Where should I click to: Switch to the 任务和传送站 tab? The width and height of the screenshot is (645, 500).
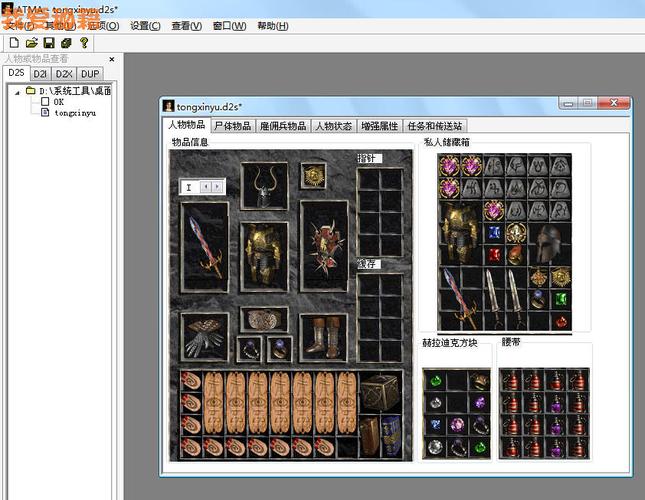435,126
